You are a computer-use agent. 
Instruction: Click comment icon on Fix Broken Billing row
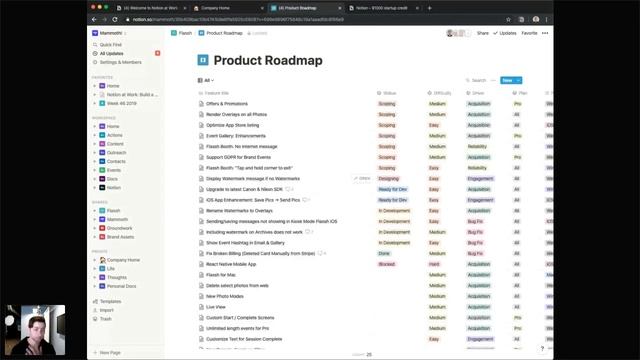coord(320,253)
